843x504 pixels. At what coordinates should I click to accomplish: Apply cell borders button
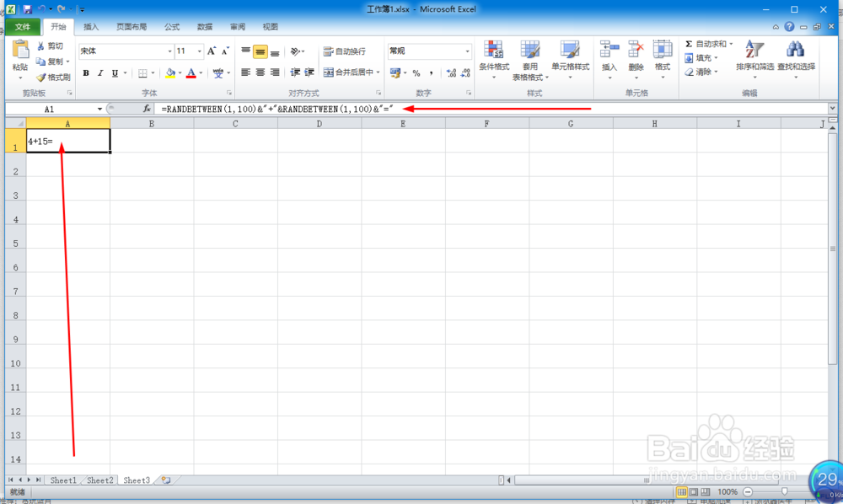coord(142,73)
